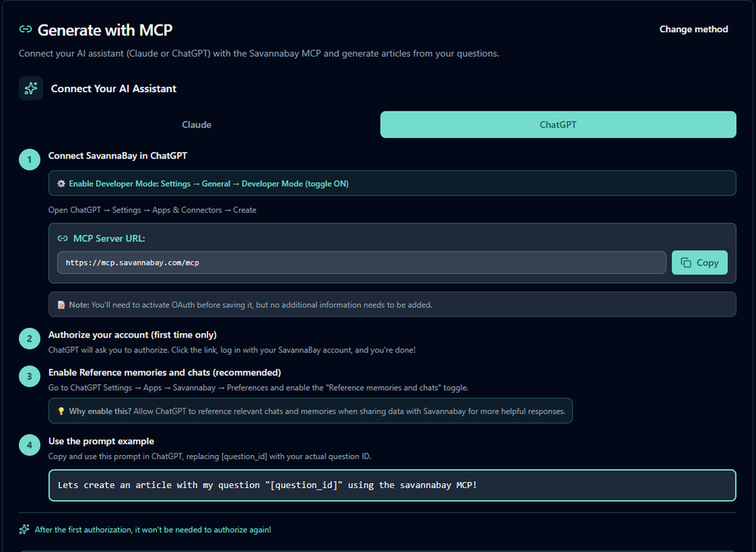Screen dimensions: 756x552
Task: Select the ChatGPT tab
Action: click(x=558, y=124)
